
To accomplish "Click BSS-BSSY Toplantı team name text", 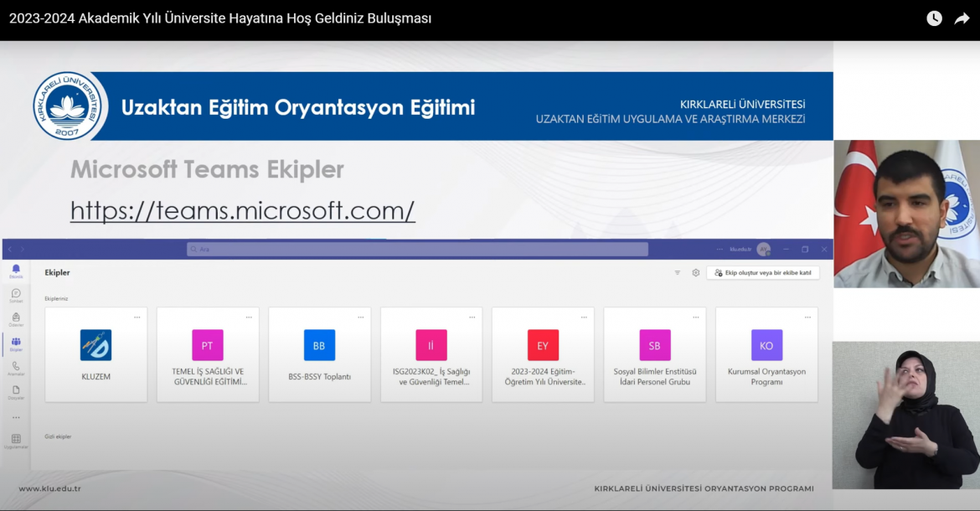I will coord(319,377).
